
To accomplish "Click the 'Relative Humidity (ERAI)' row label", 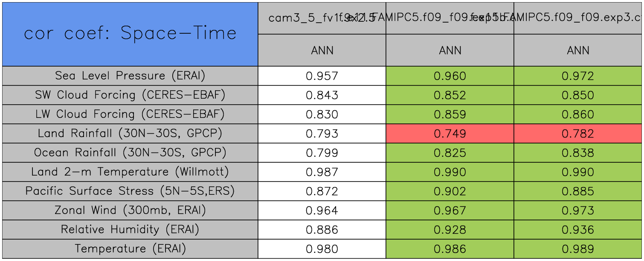I will 130,230.
